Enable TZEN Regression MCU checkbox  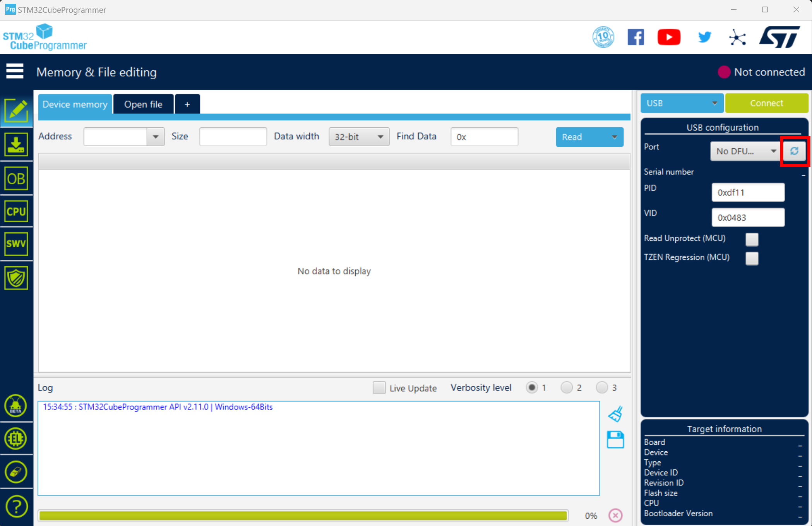752,257
